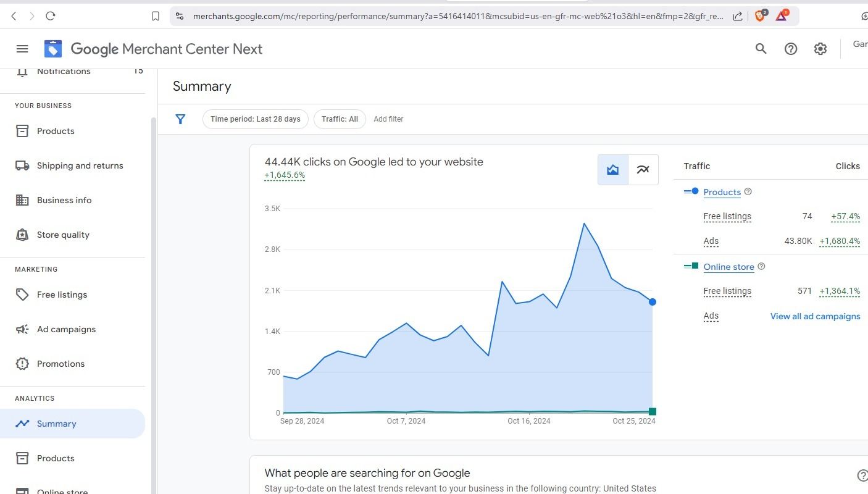Click the blue endpoint on the clicks chart
Screen dimensions: 868x494
pos(653,302)
